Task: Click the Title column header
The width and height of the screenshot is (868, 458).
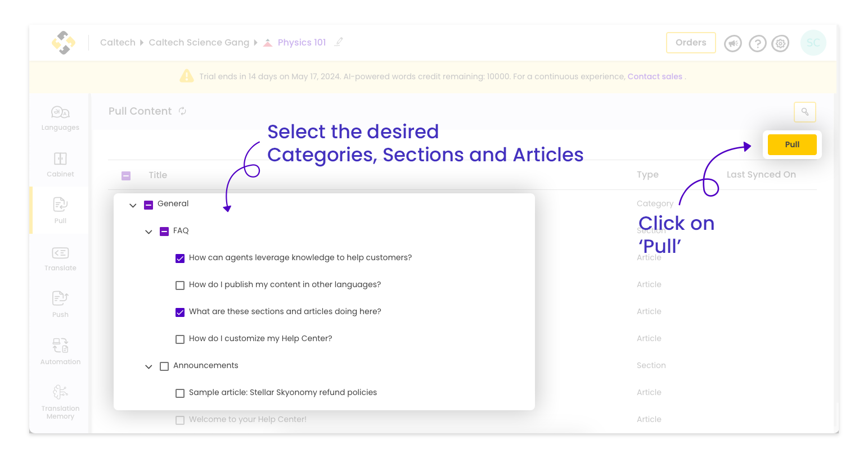Action: click(158, 175)
